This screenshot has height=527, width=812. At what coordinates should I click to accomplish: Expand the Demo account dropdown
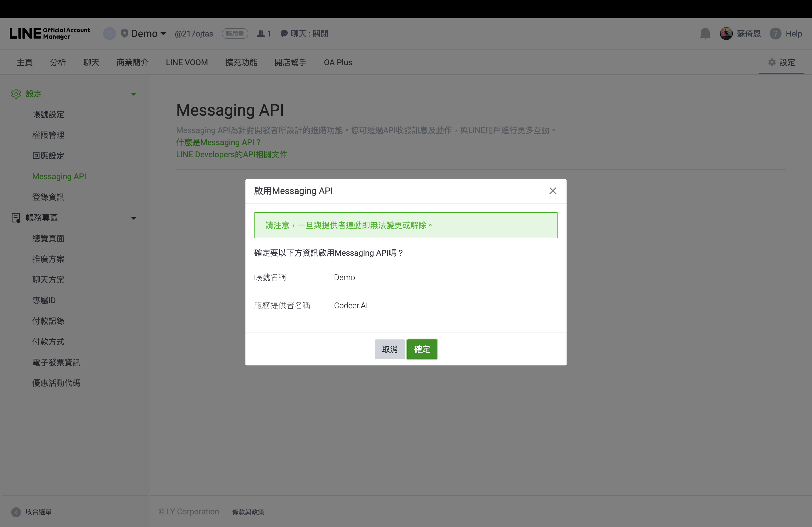(164, 34)
